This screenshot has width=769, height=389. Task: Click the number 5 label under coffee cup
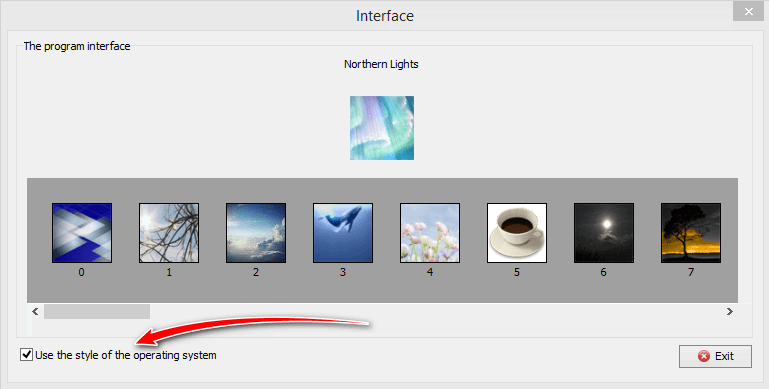516,272
